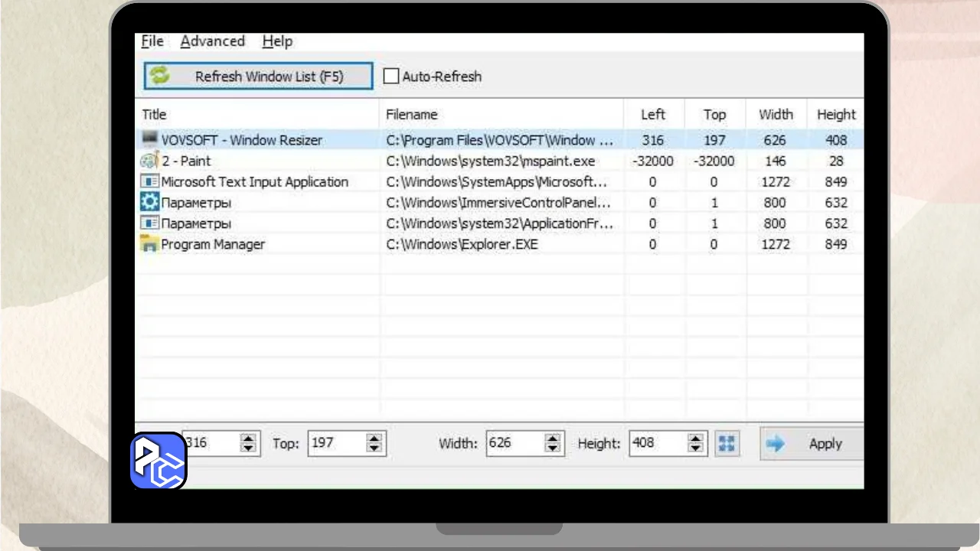The height and width of the screenshot is (551, 980).
Task: Increase the Left value with the up arrow
Action: (248, 439)
